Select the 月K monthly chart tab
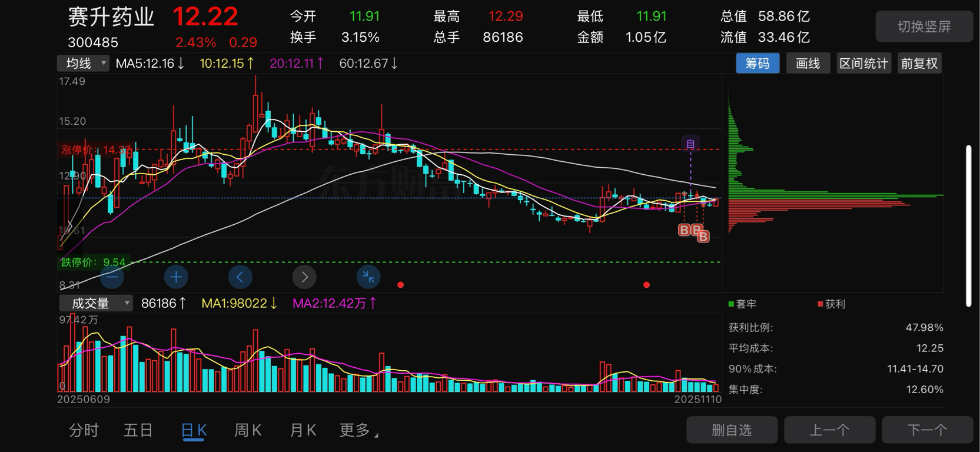This screenshot has height=452, width=980. pos(303,430)
